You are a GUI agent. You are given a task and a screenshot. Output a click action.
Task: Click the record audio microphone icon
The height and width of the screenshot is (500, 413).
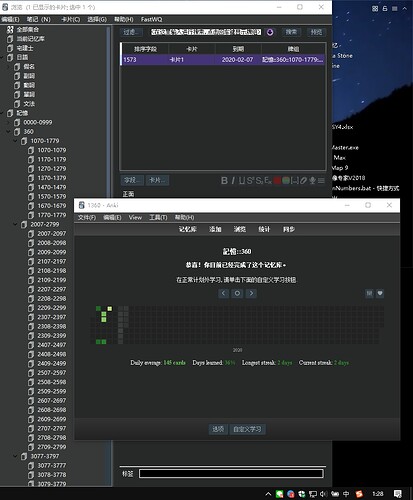point(312,180)
